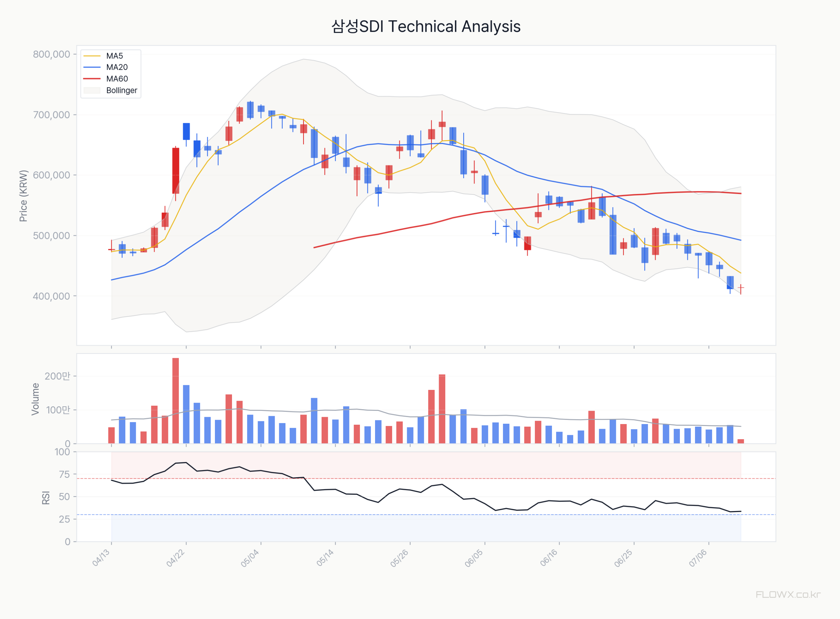Click the 07/06 date label
Image resolution: width=840 pixels, height=619 pixels.
click(x=698, y=558)
